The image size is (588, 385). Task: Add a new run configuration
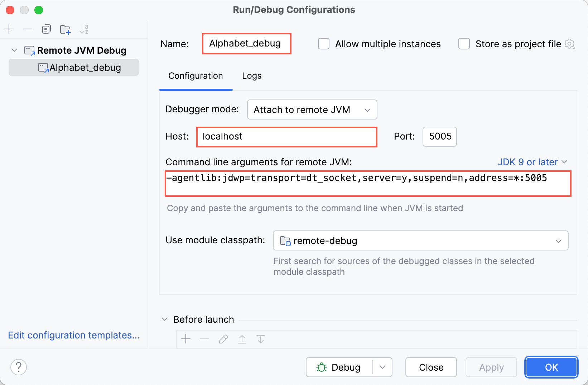tap(9, 29)
